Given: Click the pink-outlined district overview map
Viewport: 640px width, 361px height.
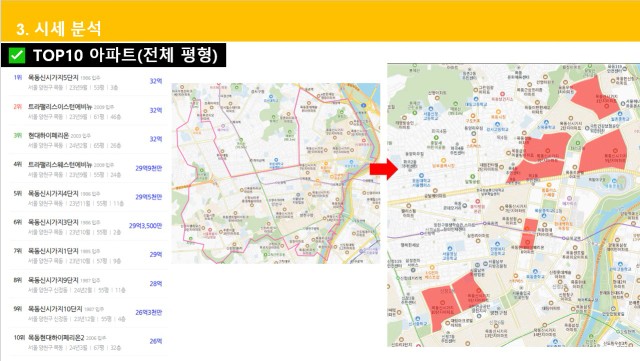Looking at the screenshot, I should 276,173.
